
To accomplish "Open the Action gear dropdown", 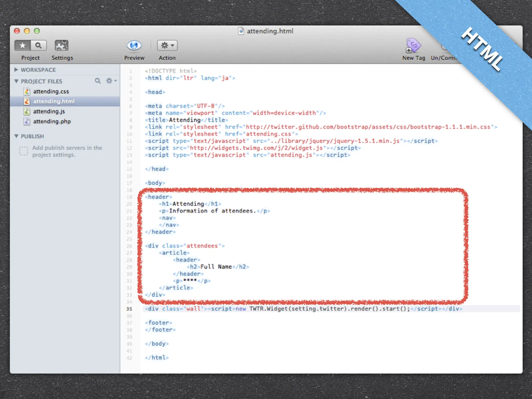I will [x=167, y=46].
